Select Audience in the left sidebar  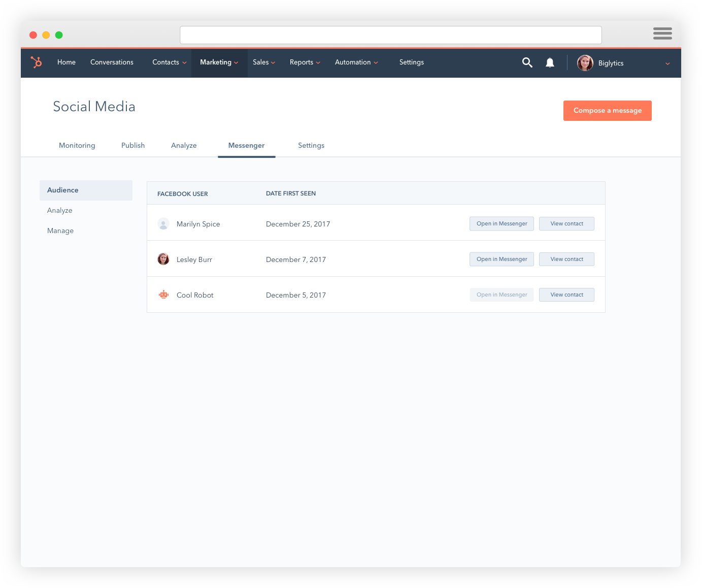(86, 190)
